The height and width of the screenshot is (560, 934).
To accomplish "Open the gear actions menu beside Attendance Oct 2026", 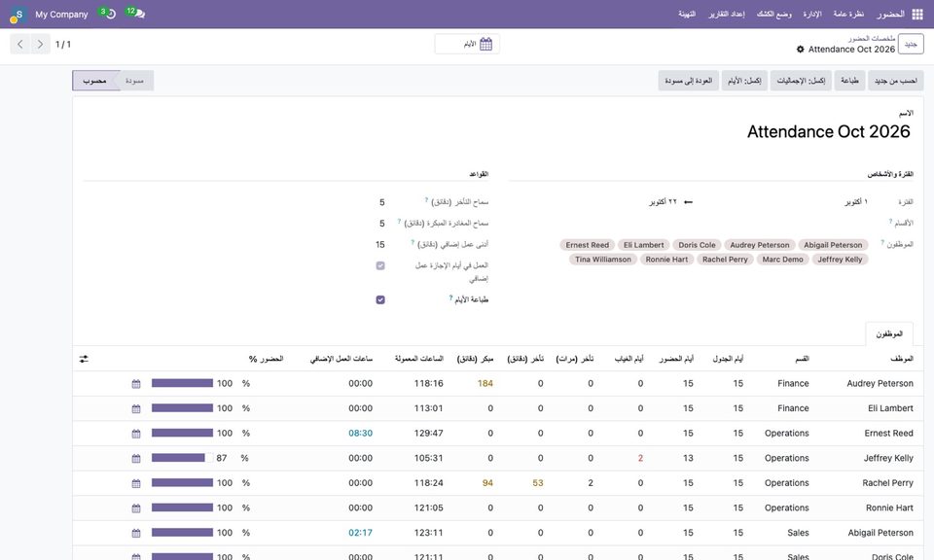I will (800, 50).
